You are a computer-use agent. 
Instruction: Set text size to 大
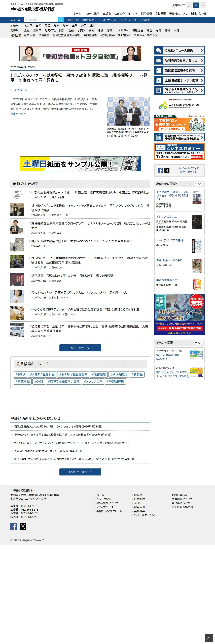coord(203,5)
